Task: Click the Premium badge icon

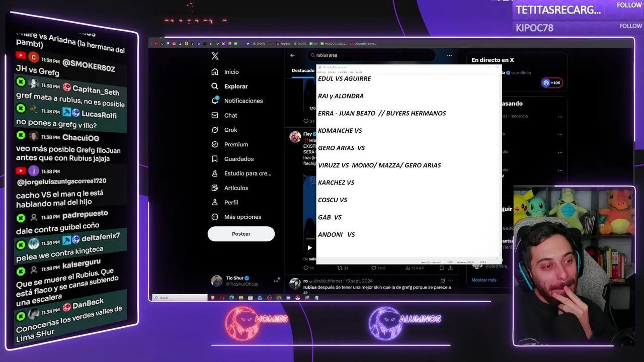Action: 215,145
